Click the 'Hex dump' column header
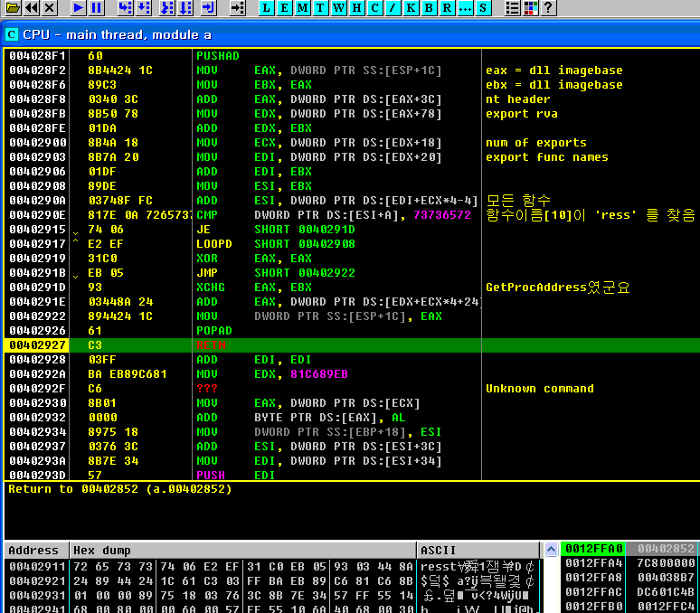The height and width of the screenshot is (613, 700). [243, 550]
